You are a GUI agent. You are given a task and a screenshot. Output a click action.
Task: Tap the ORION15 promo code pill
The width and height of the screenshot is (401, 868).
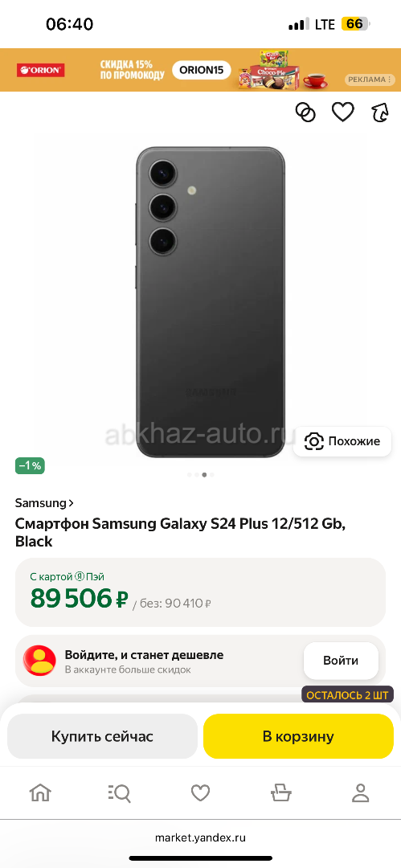pos(201,70)
